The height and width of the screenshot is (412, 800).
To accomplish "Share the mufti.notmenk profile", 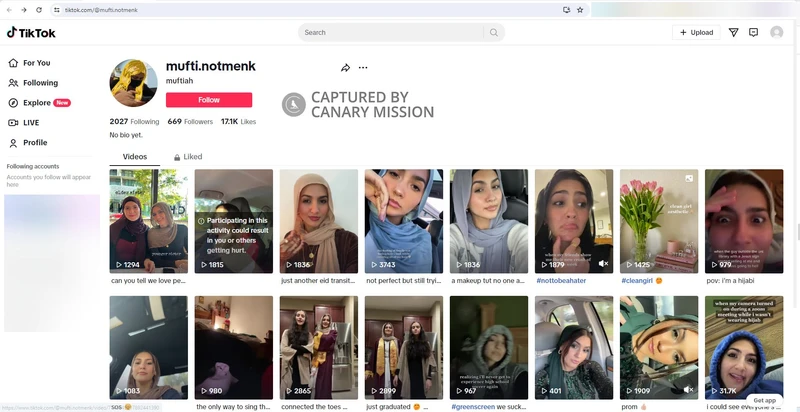I will pos(345,68).
